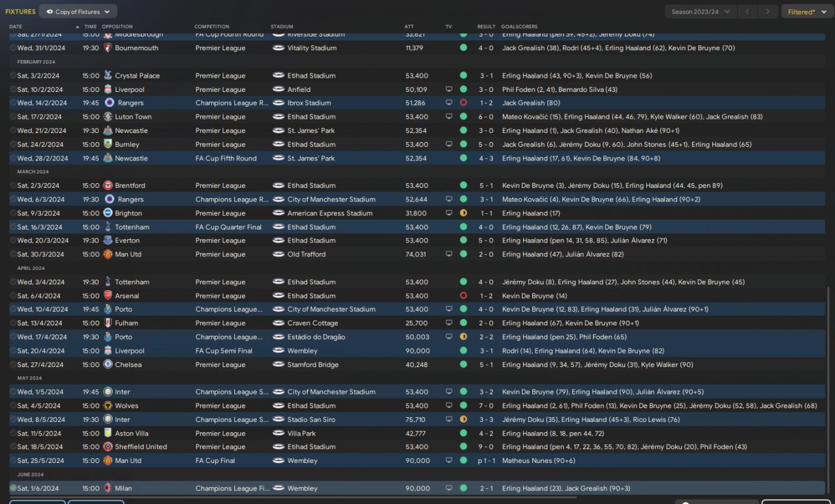Open the Copy of Fixtures view dropdown
This screenshot has width=835, height=504.
pos(78,12)
